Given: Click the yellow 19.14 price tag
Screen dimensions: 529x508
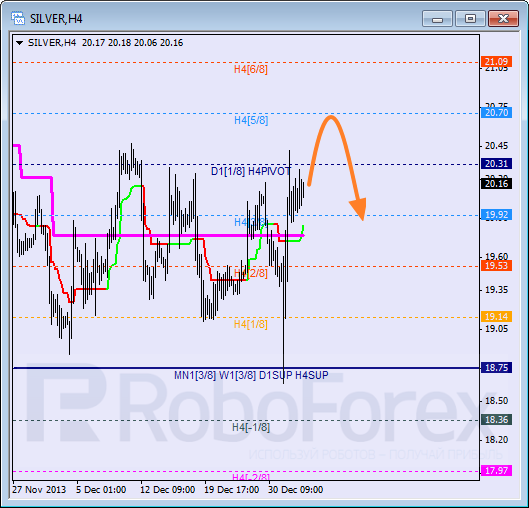Looking at the screenshot, I should coord(496,316).
